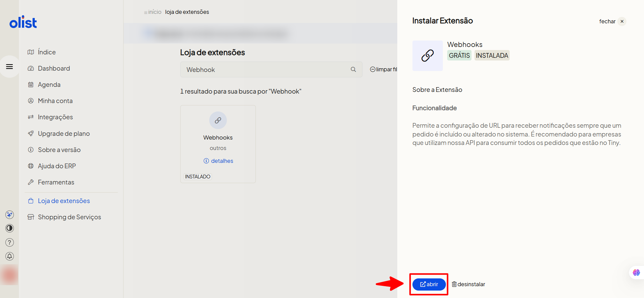Screen dimensions: 644x298
Task: Click the search magnifier icon
Action: 353,69
